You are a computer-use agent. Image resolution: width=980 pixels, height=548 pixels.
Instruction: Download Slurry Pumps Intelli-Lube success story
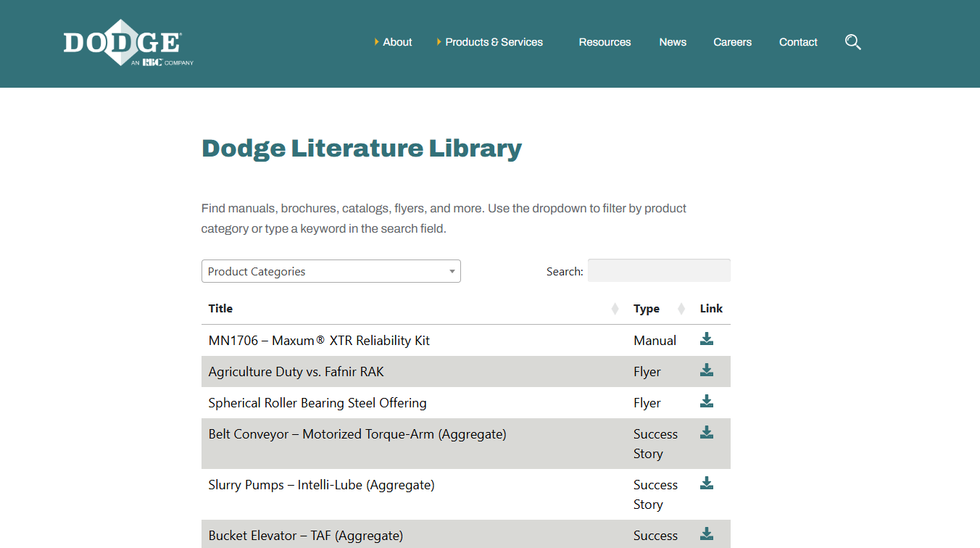tap(707, 483)
